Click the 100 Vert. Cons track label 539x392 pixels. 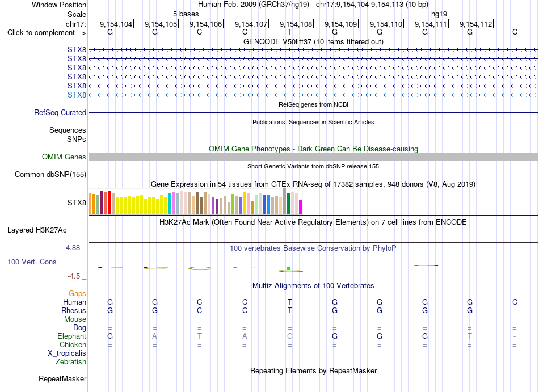(x=32, y=262)
